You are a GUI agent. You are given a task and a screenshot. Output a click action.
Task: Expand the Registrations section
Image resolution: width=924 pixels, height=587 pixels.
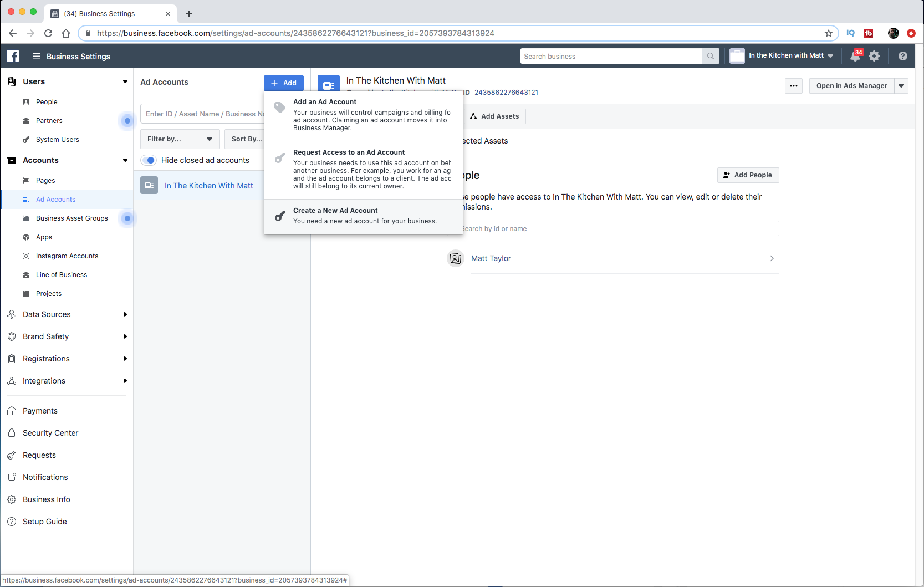tap(125, 359)
